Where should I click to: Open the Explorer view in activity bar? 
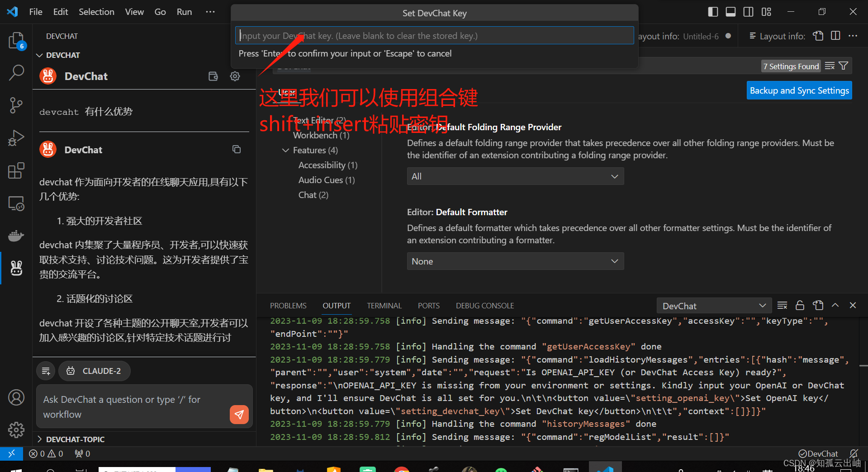(16, 41)
